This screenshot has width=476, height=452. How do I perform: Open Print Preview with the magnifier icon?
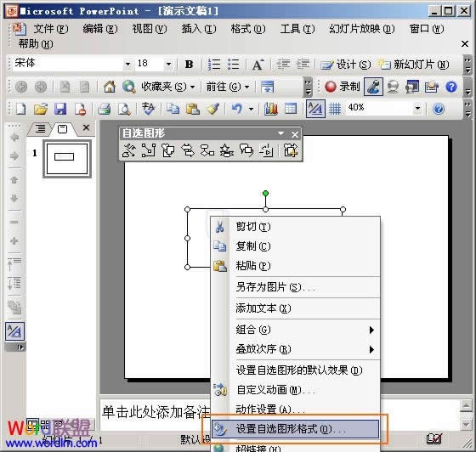[x=124, y=109]
